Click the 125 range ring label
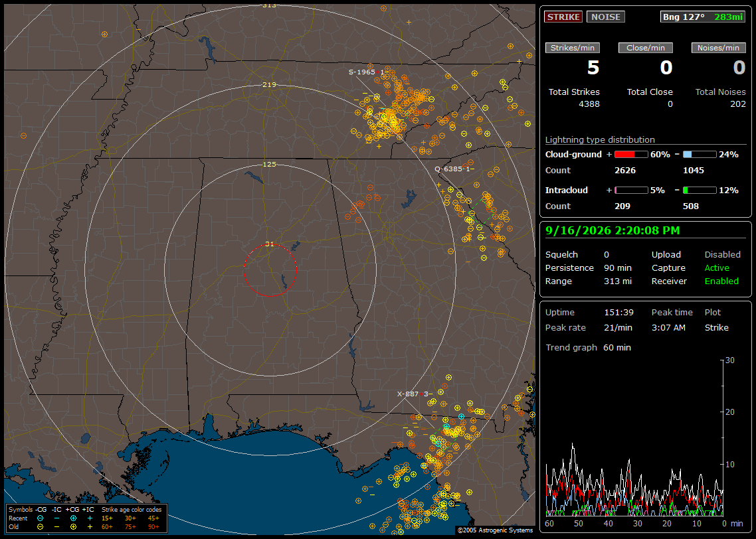This screenshot has width=756, height=539. [x=270, y=164]
